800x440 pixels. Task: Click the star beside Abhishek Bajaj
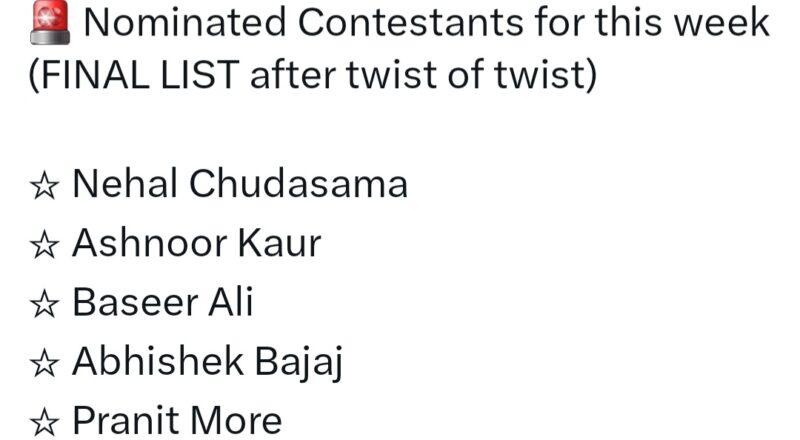[44, 363]
